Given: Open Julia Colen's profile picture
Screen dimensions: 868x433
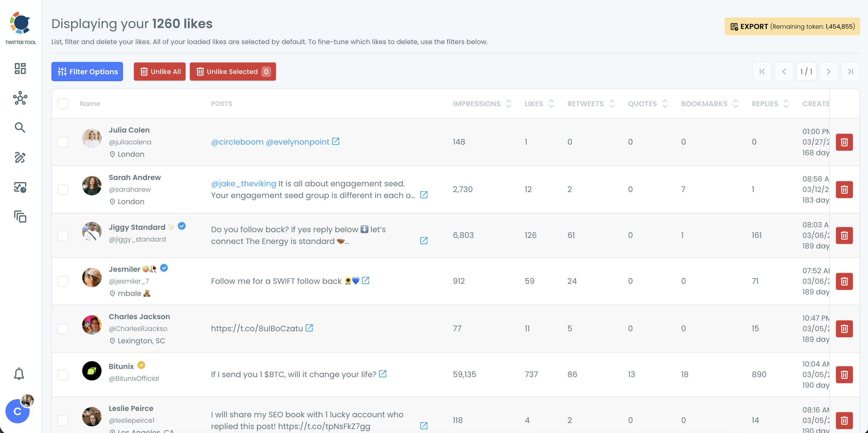Looking at the screenshot, I should click(92, 138).
